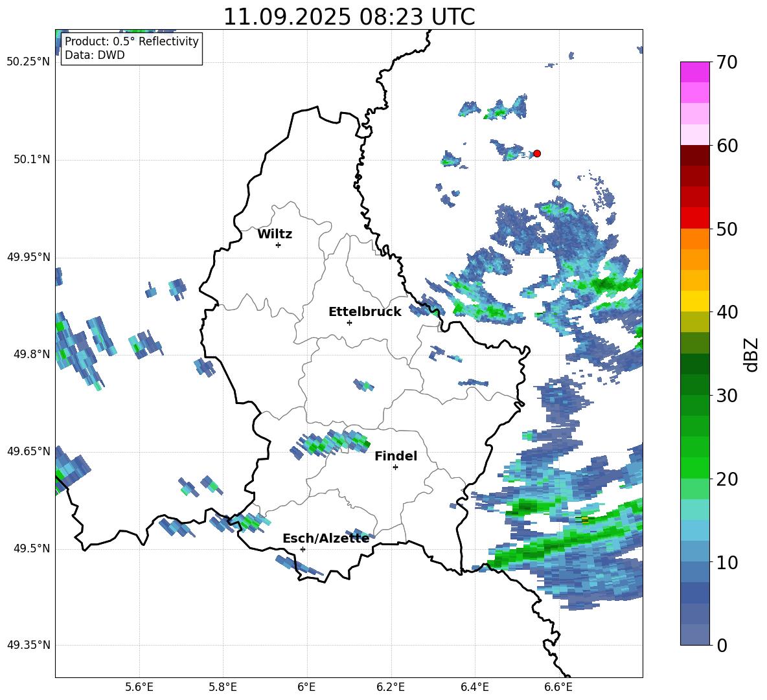Click the 'Data: DWD' text
This screenshot has height=700, width=767.
95,55
